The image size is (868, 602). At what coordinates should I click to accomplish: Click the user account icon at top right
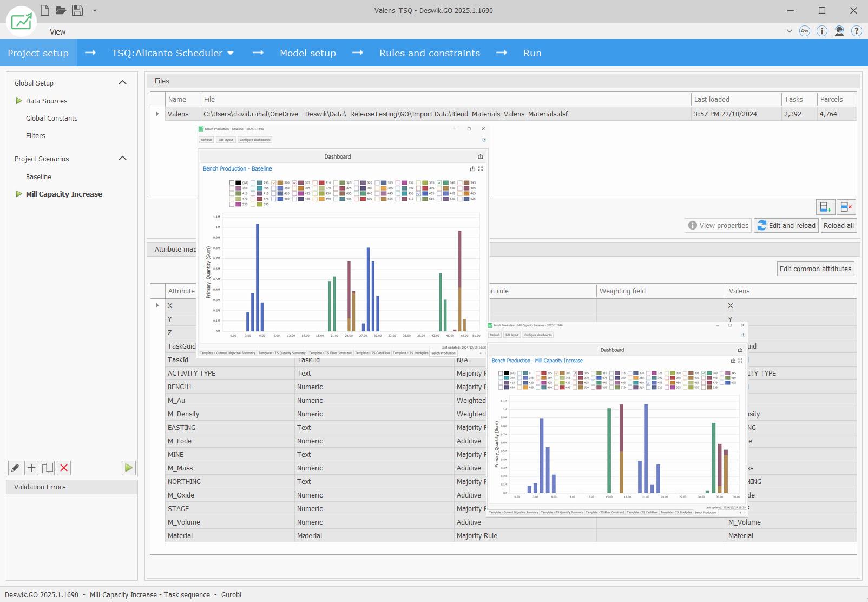point(839,31)
